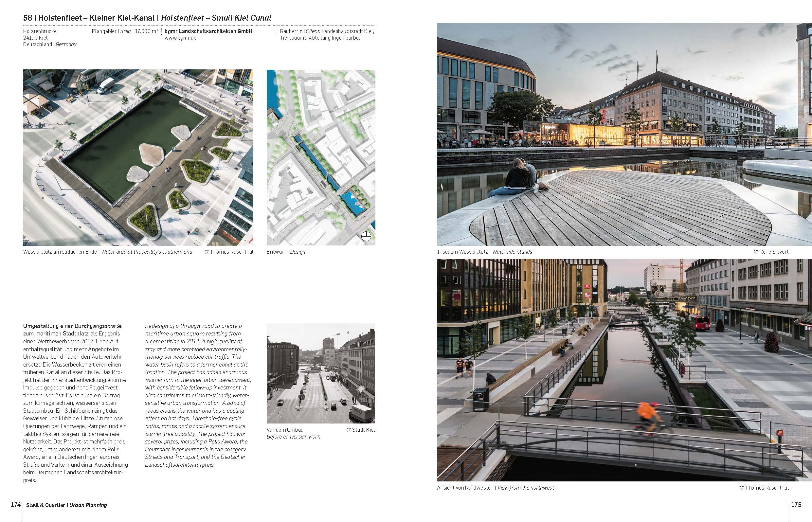Select the aerial Wasserplatz photo
Image resolution: width=812 pixels, height=522 pixels.
(x=138, y=158)
